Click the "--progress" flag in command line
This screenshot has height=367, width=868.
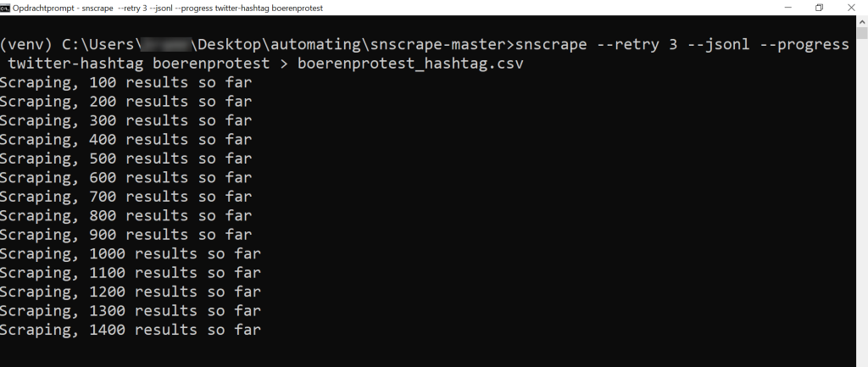point(803,45)
